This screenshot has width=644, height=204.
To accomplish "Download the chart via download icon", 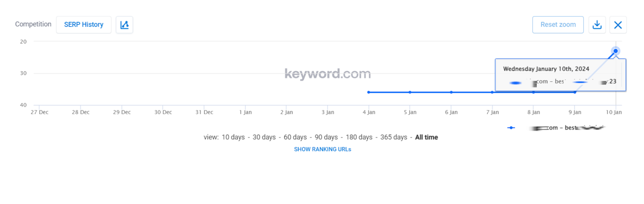I will click(597, 25).
